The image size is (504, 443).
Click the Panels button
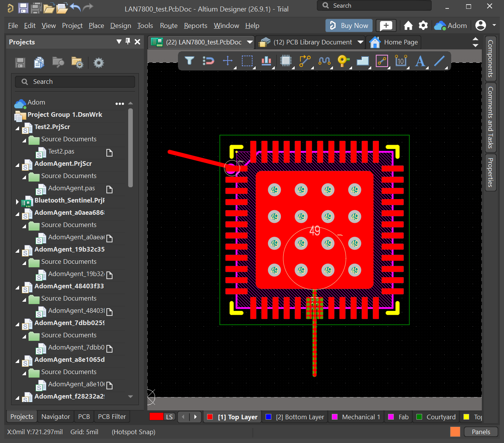(481, 432)
